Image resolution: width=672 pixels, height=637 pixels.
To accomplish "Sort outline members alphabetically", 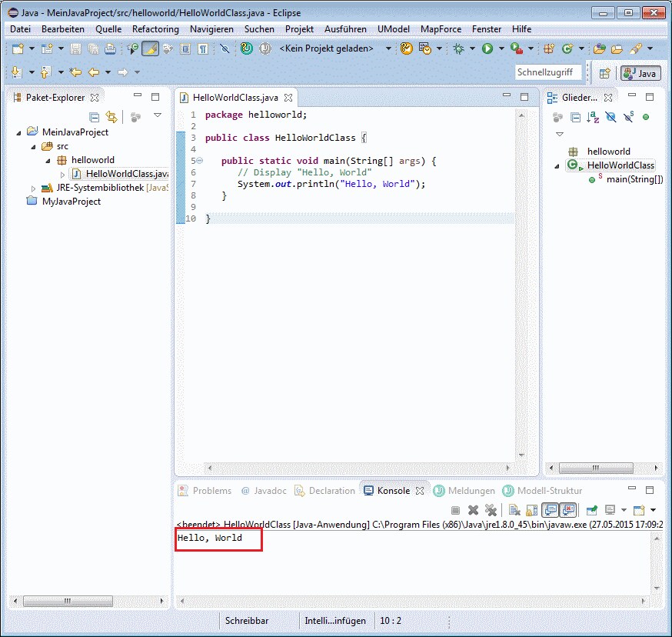I will pyautogui.click(x=593, y=117).
